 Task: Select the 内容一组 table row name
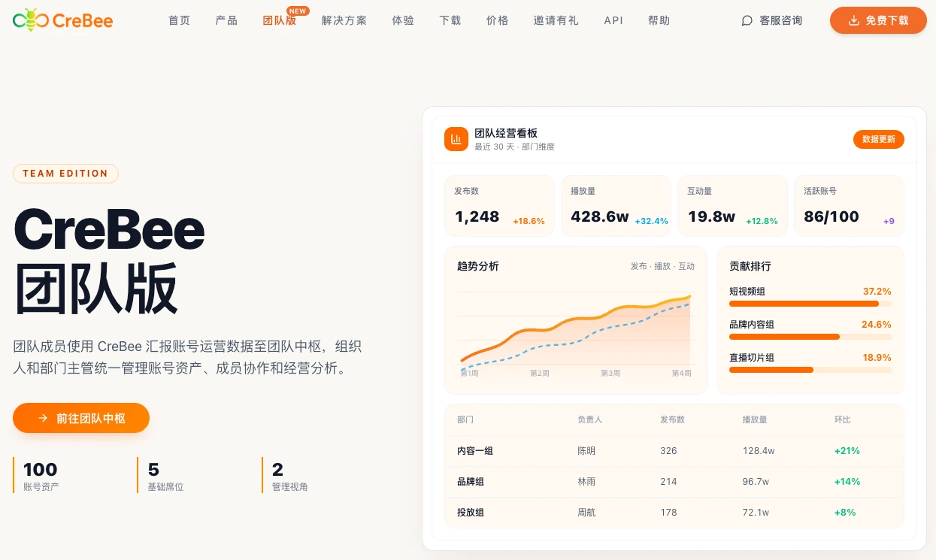click(x=475, y=451)
